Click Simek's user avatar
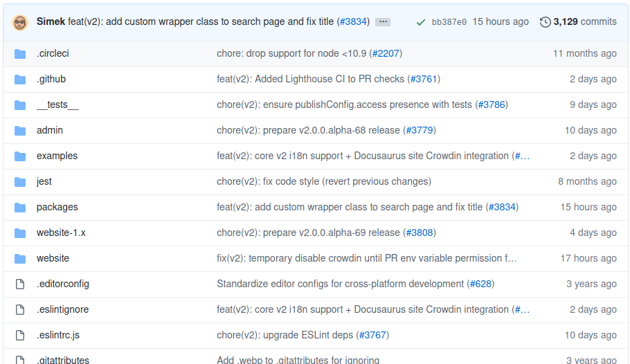Screen dimensions: 630x364 pyautogui.click(x=20, y=22)
